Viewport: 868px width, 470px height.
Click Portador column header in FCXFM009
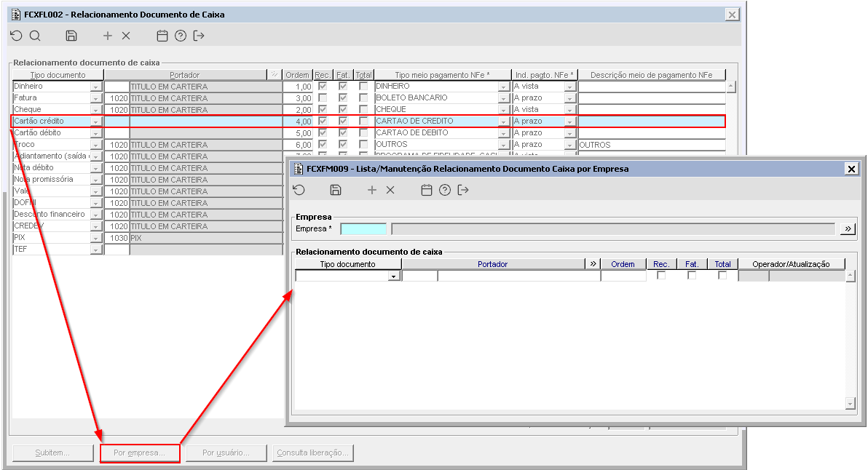493,264
